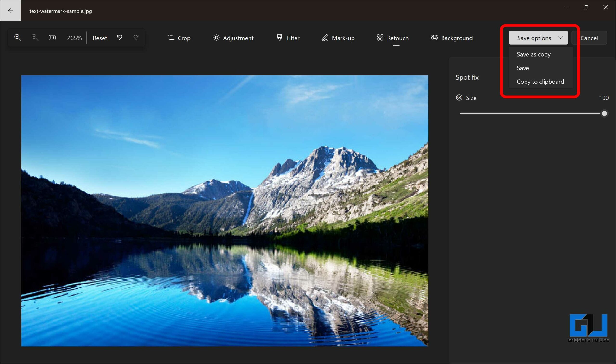This screenshot has width=616, height=364.
Task: Cancel the editing session
Action: pos(589,38)
